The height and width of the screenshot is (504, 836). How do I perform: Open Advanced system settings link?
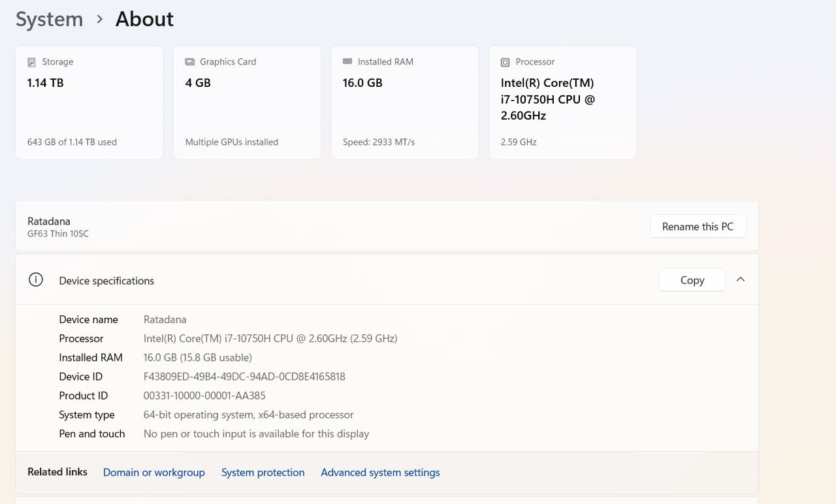pos(380,472)
